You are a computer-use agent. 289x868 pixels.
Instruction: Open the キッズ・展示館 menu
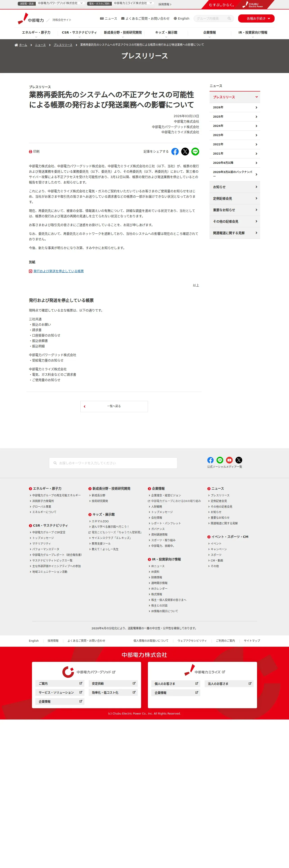[166, 33]
